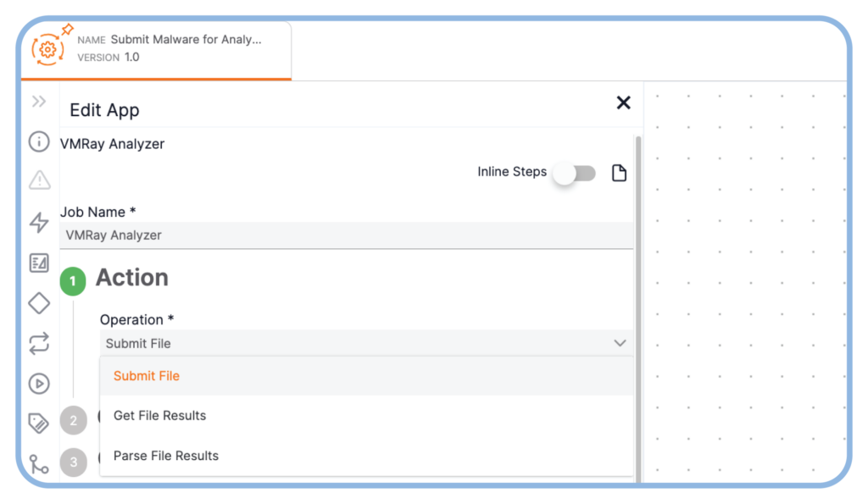Click the loop arrows icon in the sidebar
868x504 pixels.
[x=39, y=343]
